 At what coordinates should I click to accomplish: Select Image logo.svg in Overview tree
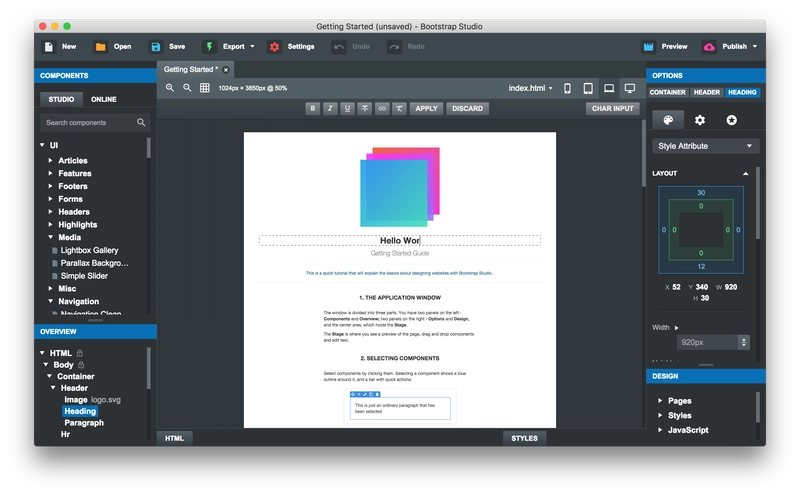coord(92,400)
